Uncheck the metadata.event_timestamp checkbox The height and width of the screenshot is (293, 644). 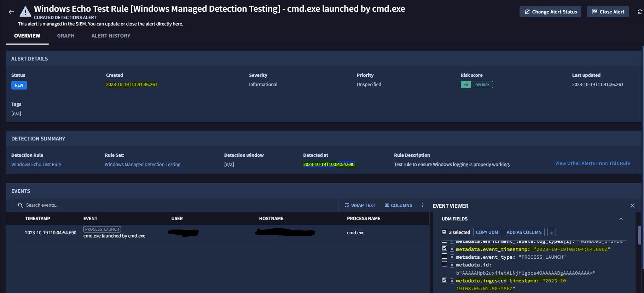click(444, 248)
